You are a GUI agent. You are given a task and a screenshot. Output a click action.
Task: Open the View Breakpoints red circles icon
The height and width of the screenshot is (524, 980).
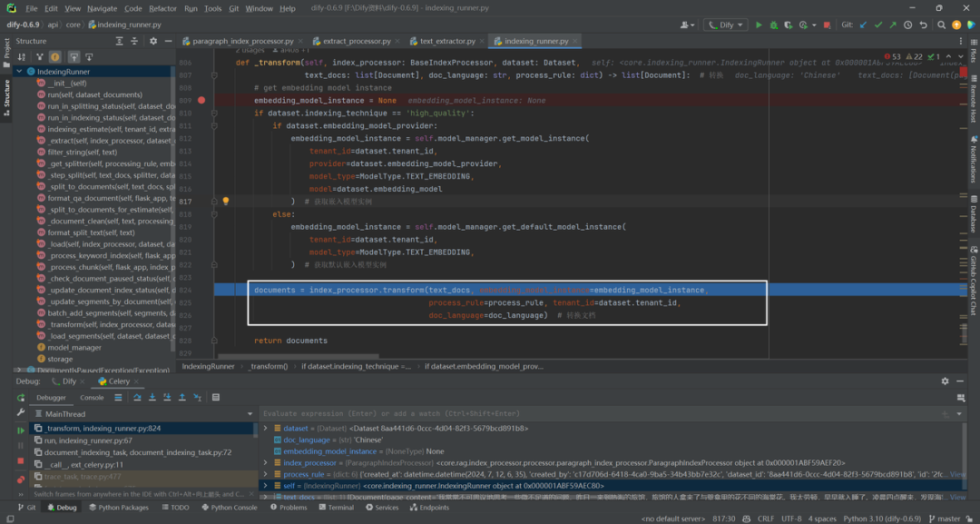(x=21, y=480)
